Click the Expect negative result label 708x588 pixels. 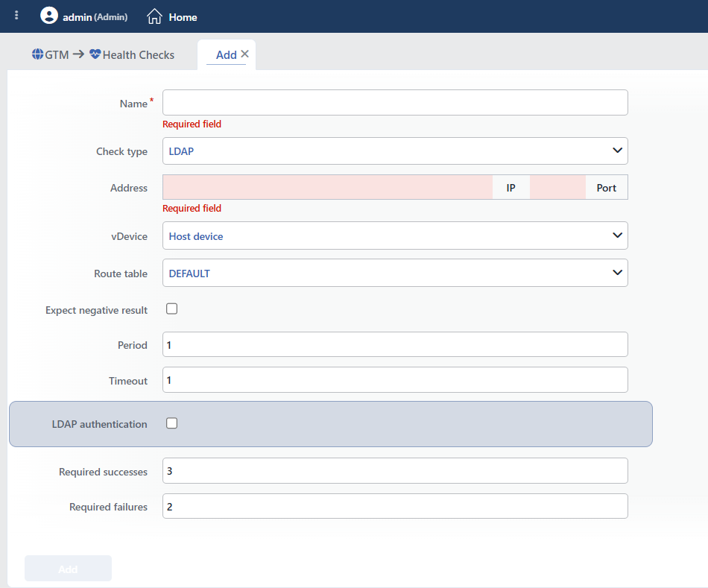pos(96,310)
